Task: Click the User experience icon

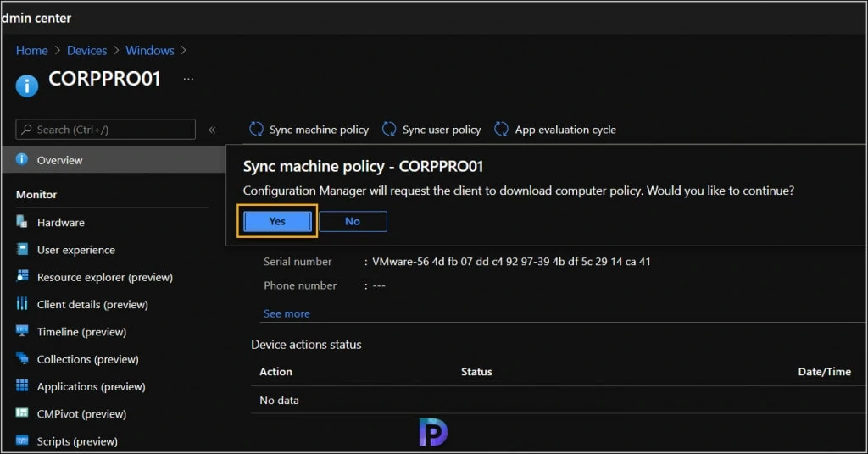Action: pos(22,249)
